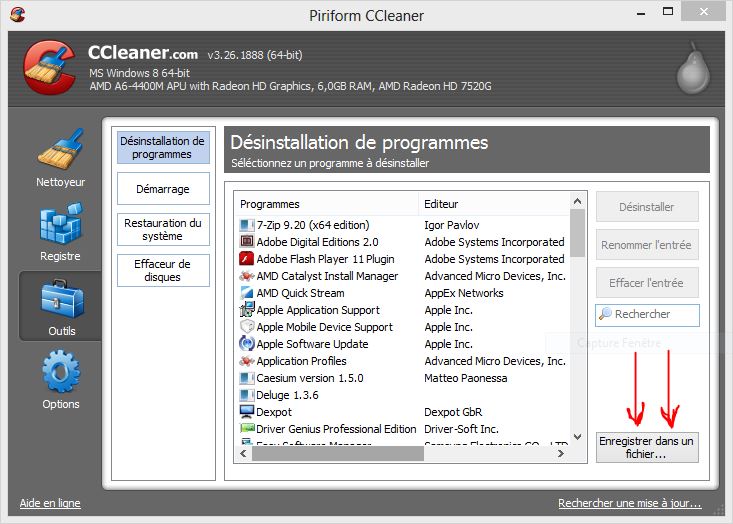Image resolution: width=733 pixels, height=524 pixels.
Task: Maximize the CCleaner window
Action: click(668, 11)
